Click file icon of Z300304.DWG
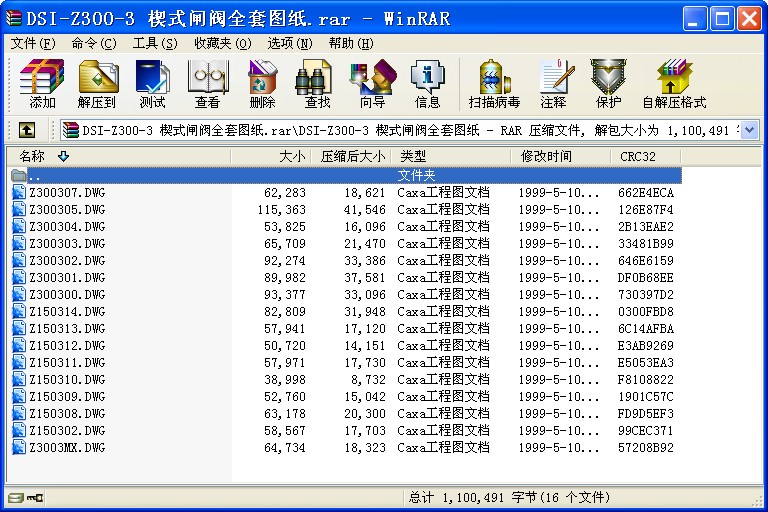 19,226
